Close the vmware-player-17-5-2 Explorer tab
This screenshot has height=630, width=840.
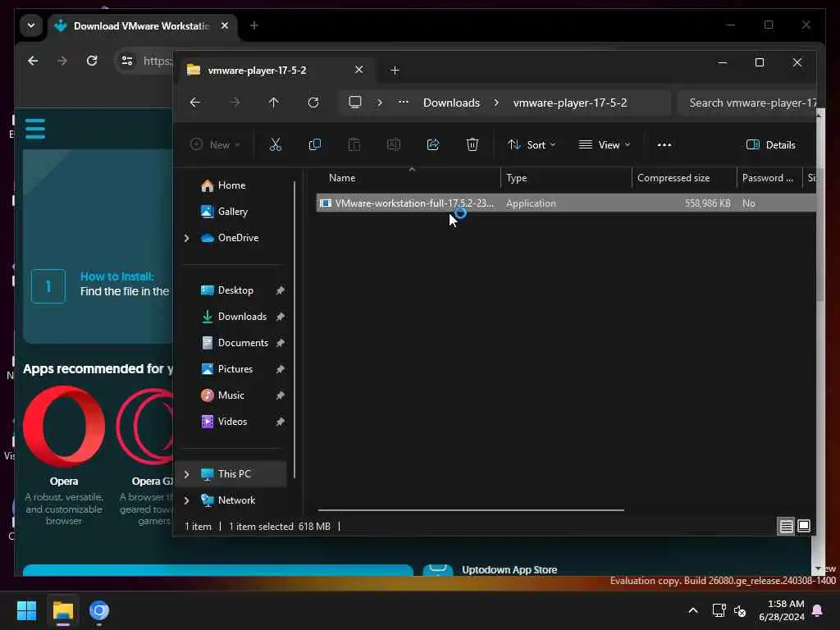(359, 70)
